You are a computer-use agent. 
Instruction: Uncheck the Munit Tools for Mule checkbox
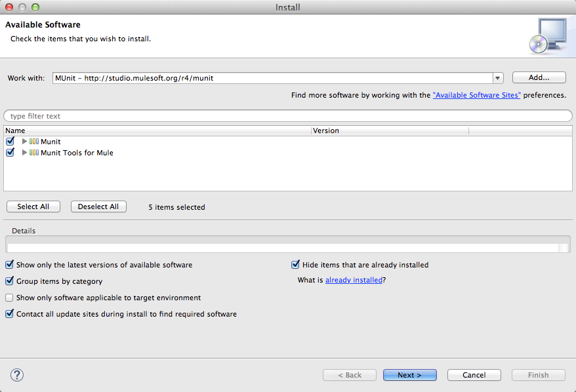(10, 153)
